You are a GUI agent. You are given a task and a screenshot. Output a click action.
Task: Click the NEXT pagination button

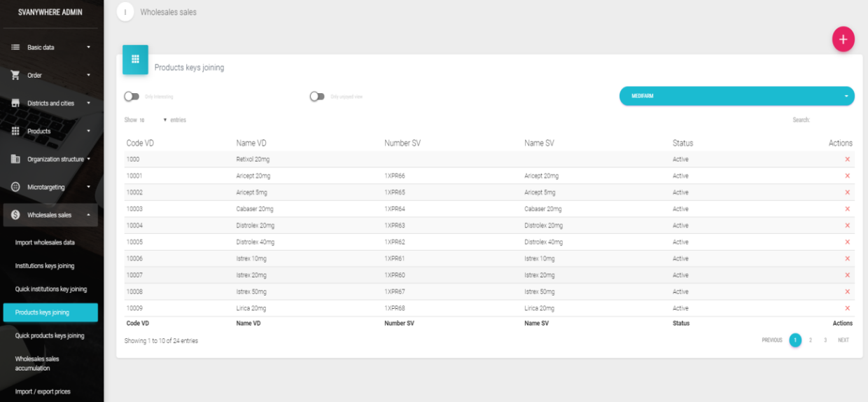(x=843, y=340)
